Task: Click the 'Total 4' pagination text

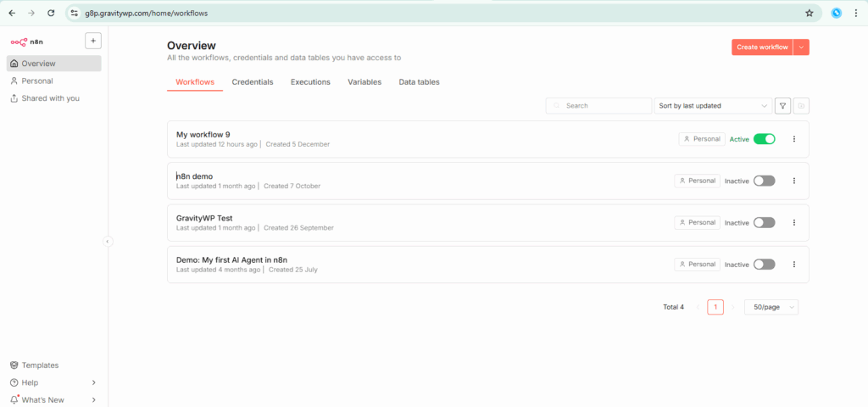Action: coord(674,307)
